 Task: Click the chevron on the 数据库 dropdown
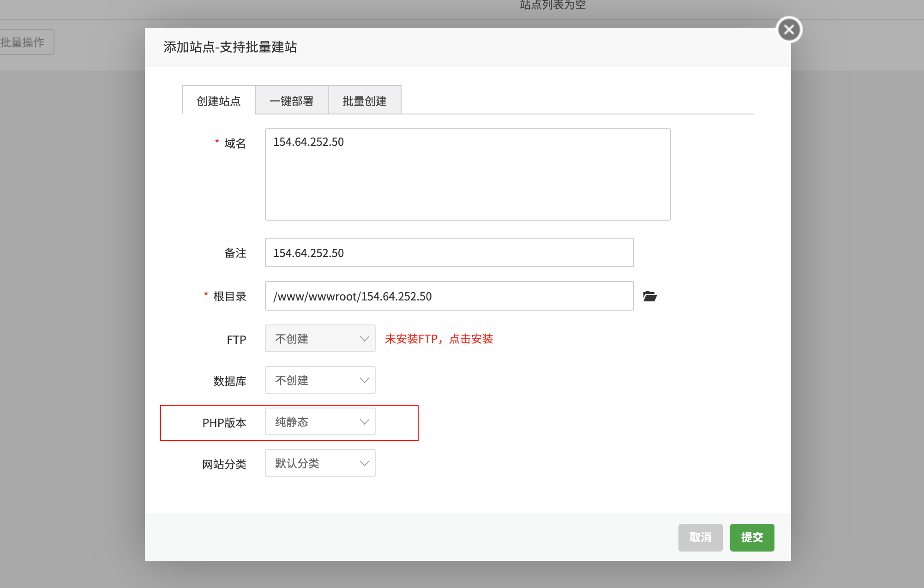point(364,380)
